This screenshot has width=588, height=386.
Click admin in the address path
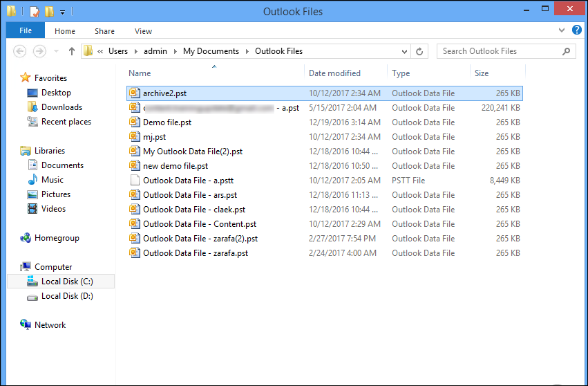coord(155,51)
